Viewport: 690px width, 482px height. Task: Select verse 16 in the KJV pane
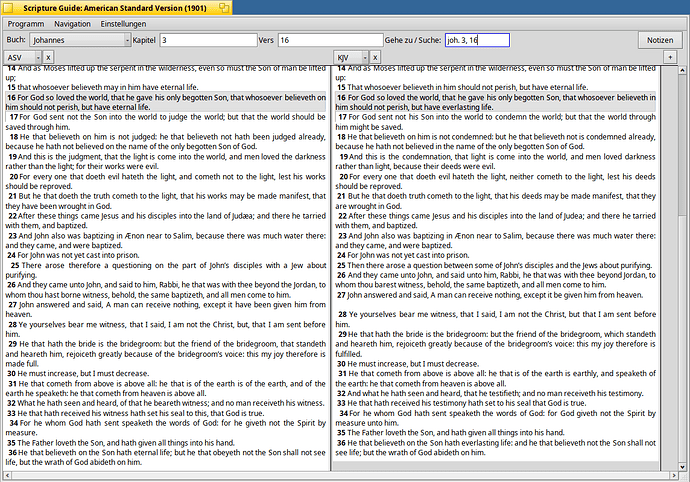pyautogui.click(x=495, y=102)
